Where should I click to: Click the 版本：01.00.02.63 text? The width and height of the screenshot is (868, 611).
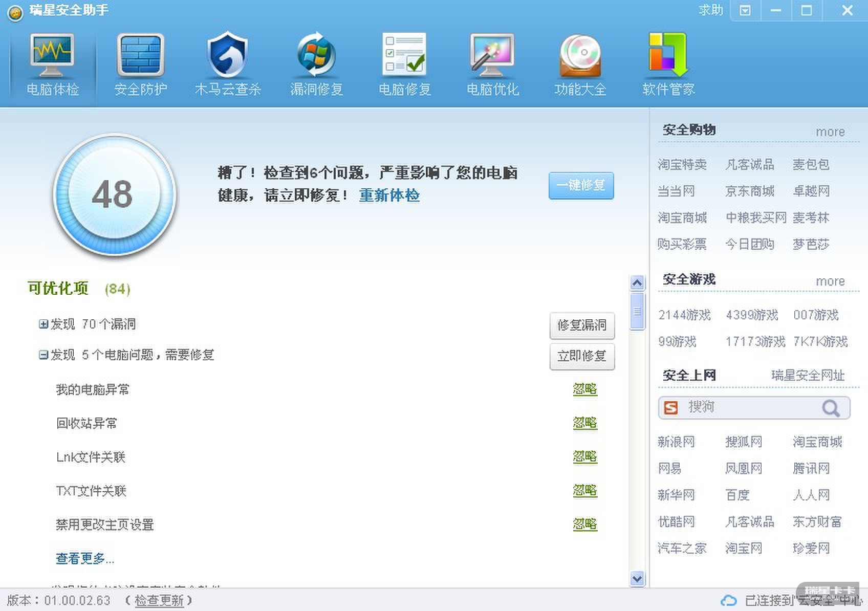59,600
